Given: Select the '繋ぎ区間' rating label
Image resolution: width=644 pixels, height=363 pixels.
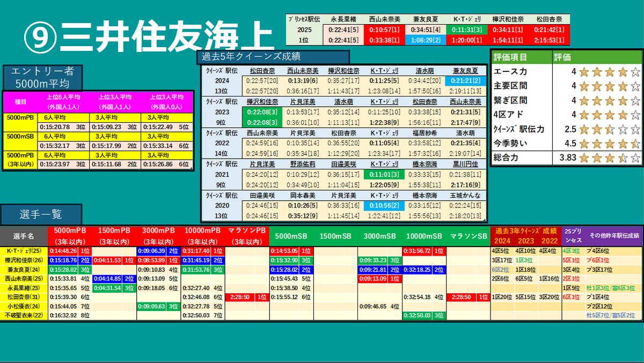Looking at the screenshot, I should [510, 100].
